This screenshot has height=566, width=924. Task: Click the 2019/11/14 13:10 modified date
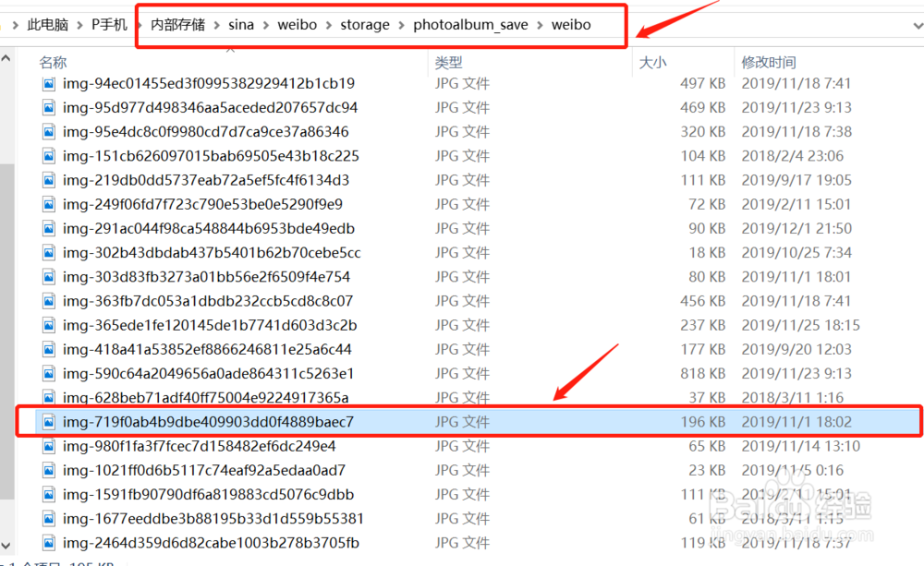click(801, 446)
